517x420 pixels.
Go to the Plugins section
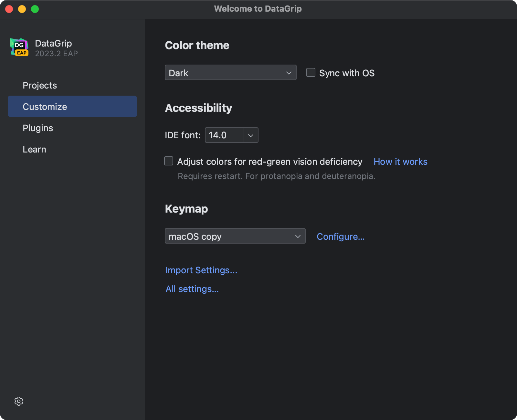(x=38, y=128)
